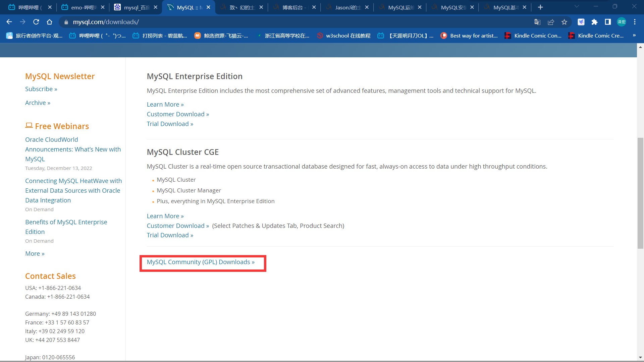Click Cluster CGE Customer Download
644x362 pixels.
point(178,226)
